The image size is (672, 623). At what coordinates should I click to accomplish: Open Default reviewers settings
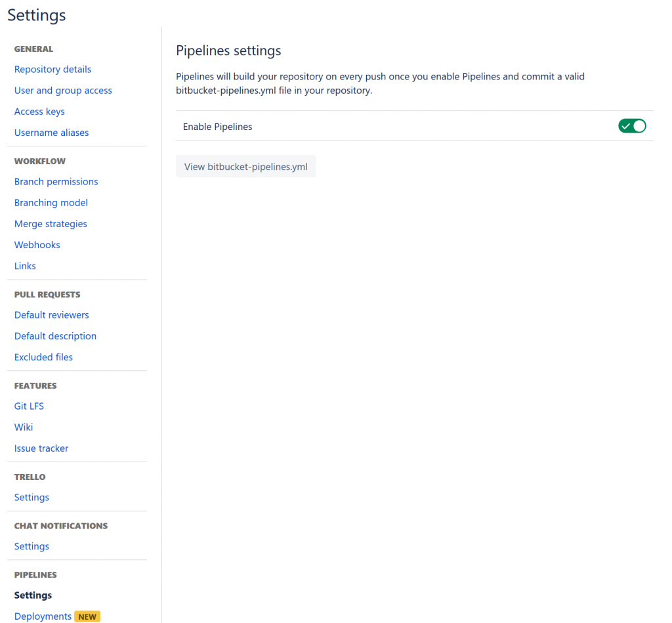[51, 314]
